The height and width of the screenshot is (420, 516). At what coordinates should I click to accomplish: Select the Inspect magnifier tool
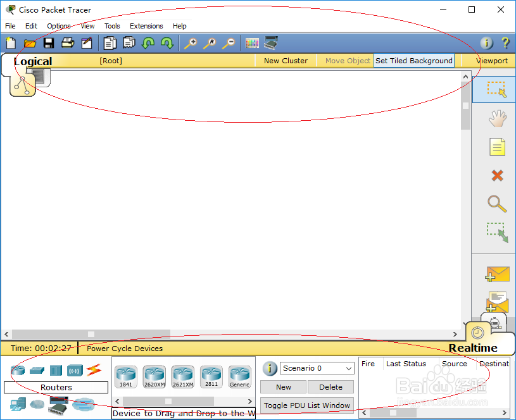tap(497, 204)
